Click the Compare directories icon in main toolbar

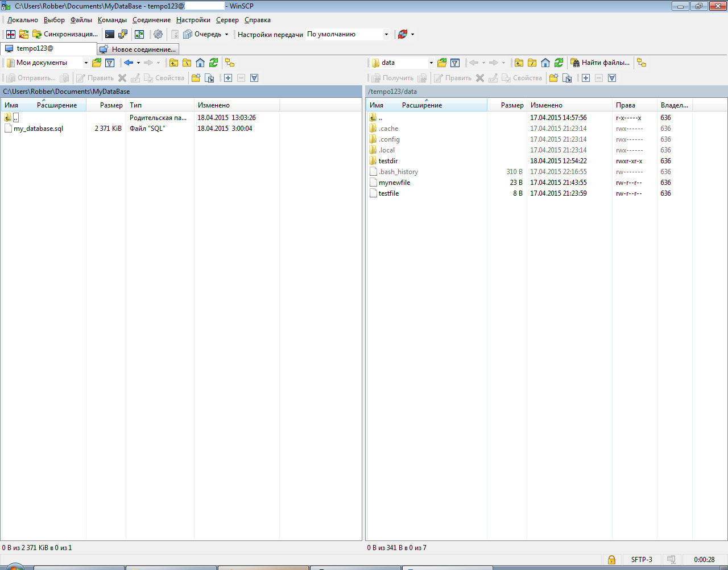tap(11, 34)
